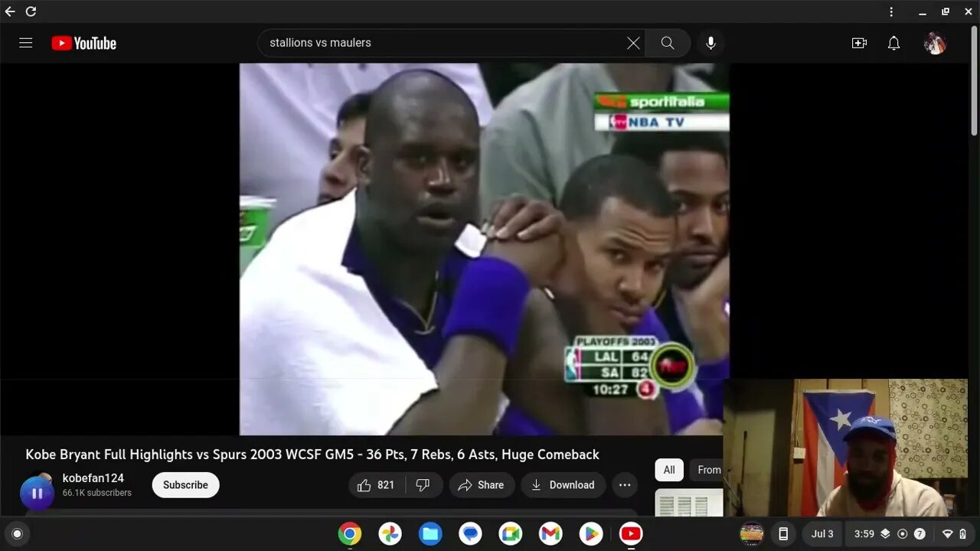Click the video player area
This screenshot has height=551, width=980.
[x=484, y=249]
